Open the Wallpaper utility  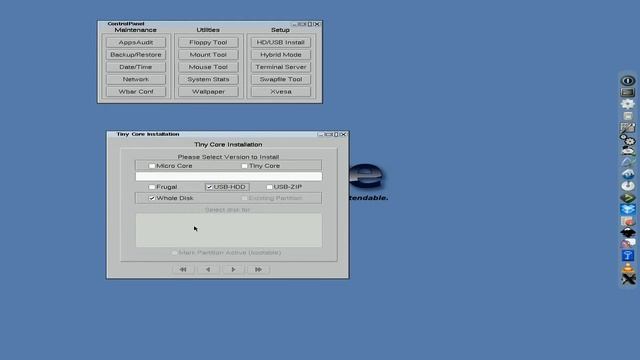pyautogui.click(x=208, y=91)
